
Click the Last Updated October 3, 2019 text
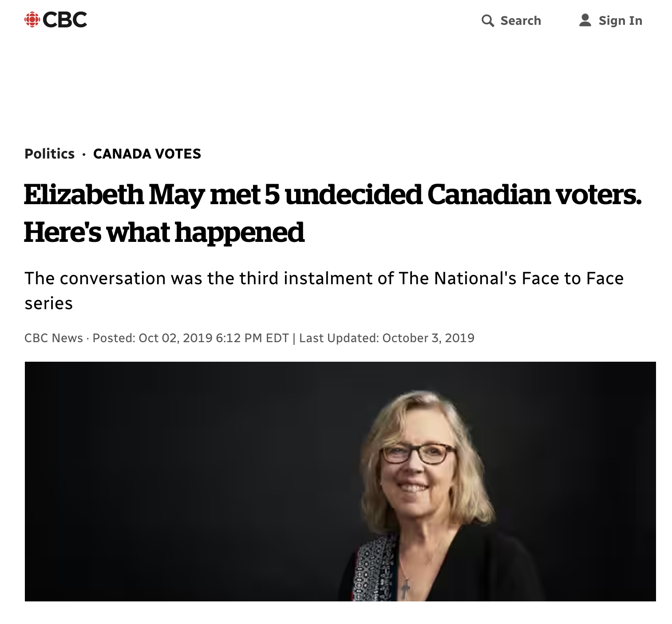click(x=387, y=338)
